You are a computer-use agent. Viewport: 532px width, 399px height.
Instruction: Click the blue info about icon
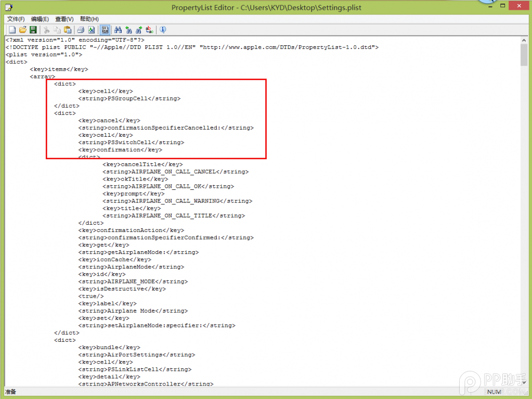tap(163, 30)
